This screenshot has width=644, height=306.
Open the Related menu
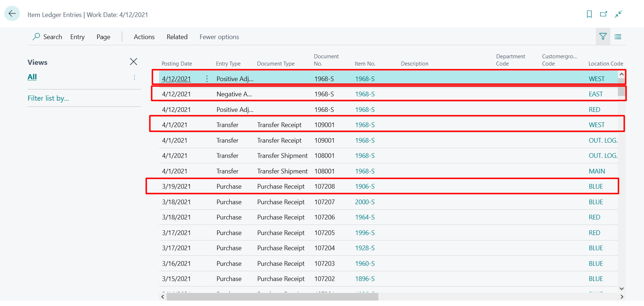[x=177, y=37]
